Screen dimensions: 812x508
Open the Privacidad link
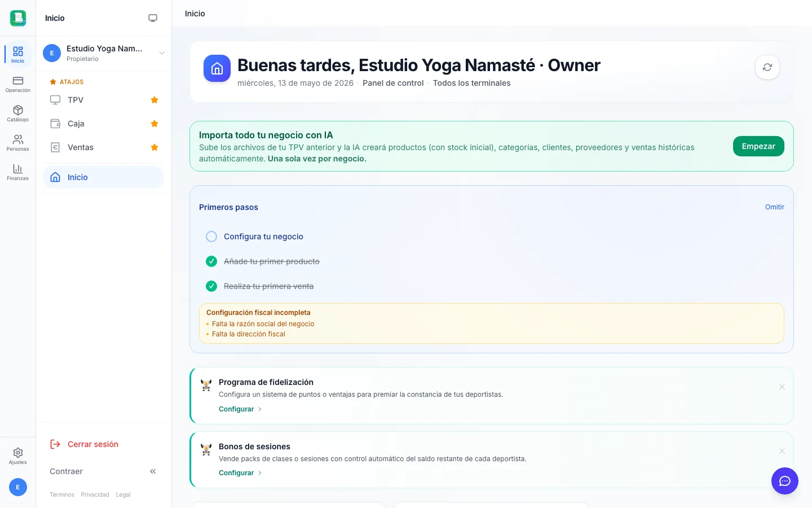(x=95, y=494)
